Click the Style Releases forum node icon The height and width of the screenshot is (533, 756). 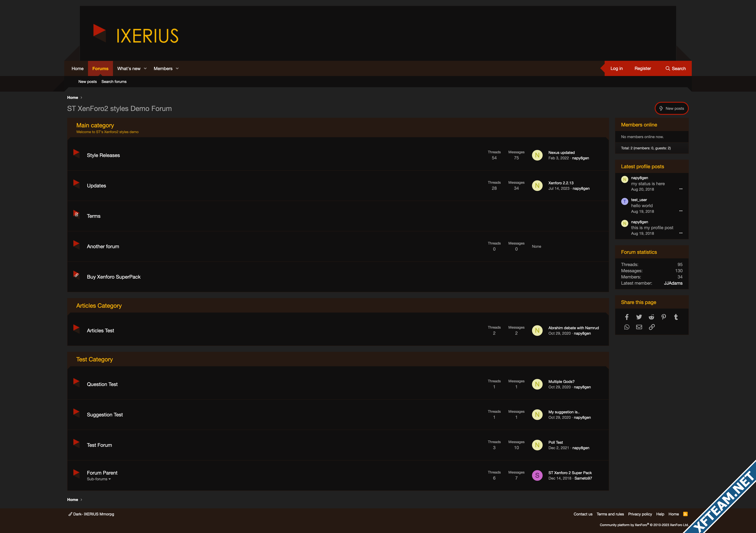[x=76, y=153]
